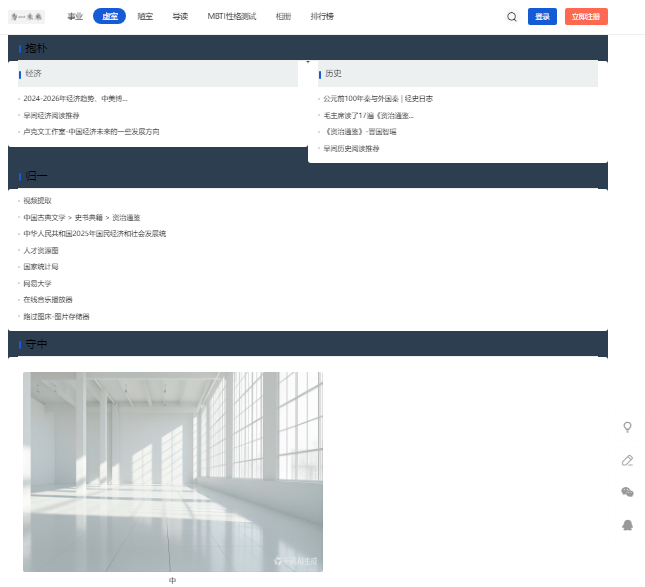Open the 排行榜 nav tab
Viewport: 645px width, 587px height.
(x=322, y=16)
